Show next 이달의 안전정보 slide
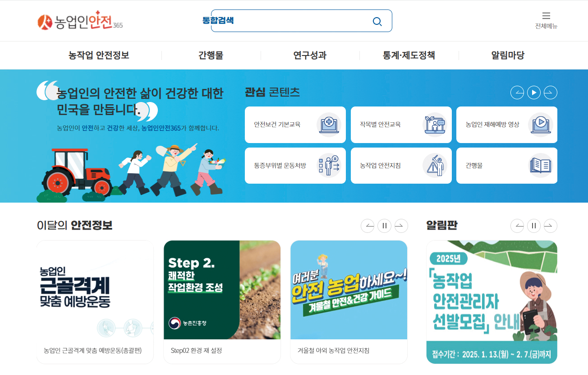The image size is (588, 375). tap(401, 226)
